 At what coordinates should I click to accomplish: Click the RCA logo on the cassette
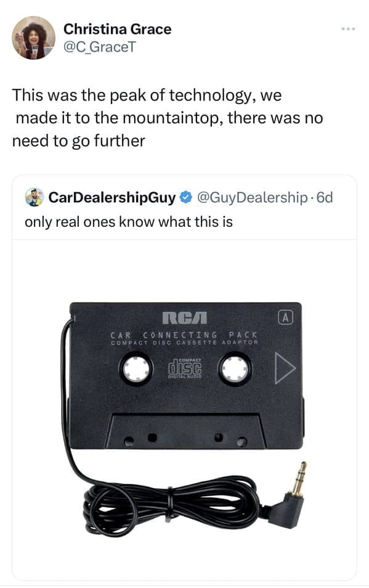point(185,317)
